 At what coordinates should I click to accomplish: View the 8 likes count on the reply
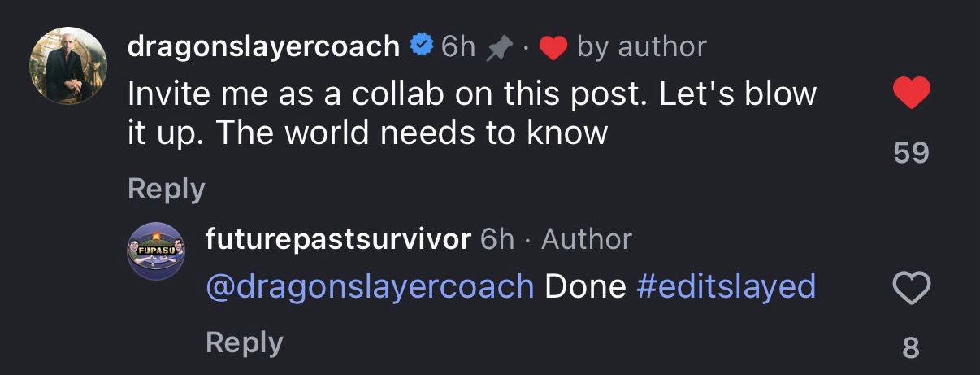pos(911,348)
